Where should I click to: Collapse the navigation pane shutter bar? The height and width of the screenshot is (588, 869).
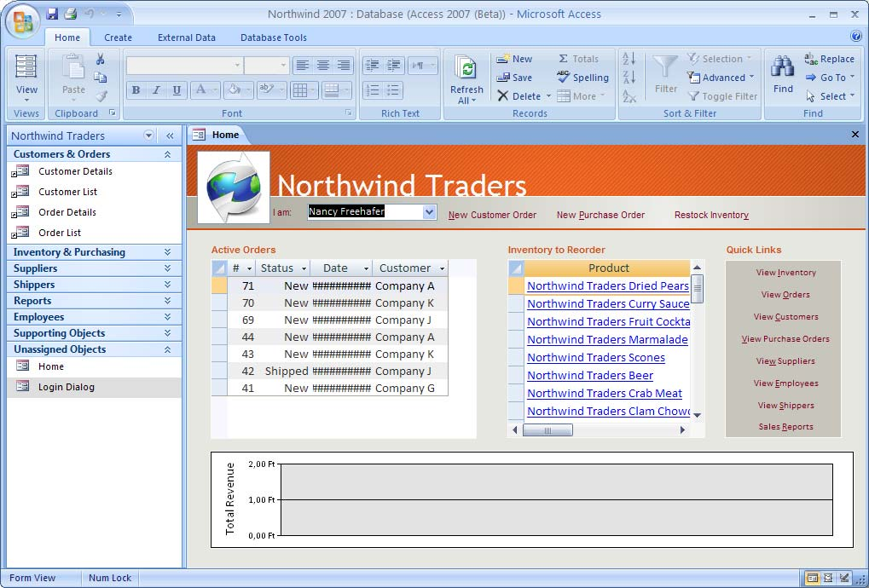[x=170, y=135]
